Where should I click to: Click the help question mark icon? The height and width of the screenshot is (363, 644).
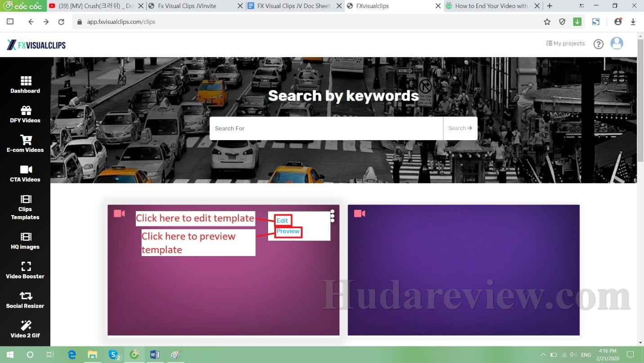(x=598, y=44)
